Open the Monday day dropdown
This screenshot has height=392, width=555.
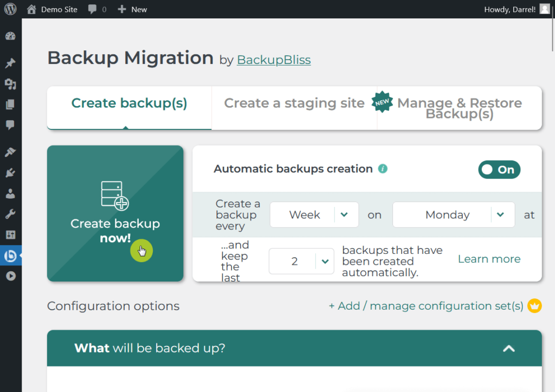pyautogui.click(x=454, y=214)
